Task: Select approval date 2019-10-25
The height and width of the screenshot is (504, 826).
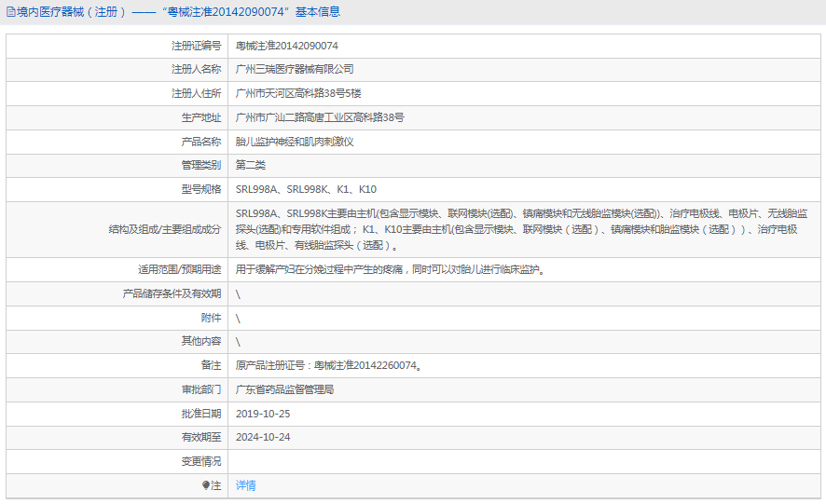Action: click(263, 414)
